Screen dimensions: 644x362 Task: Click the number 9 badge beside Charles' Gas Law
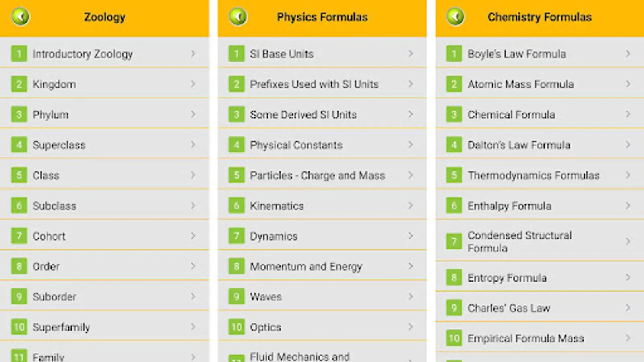[x=454, y=308]
